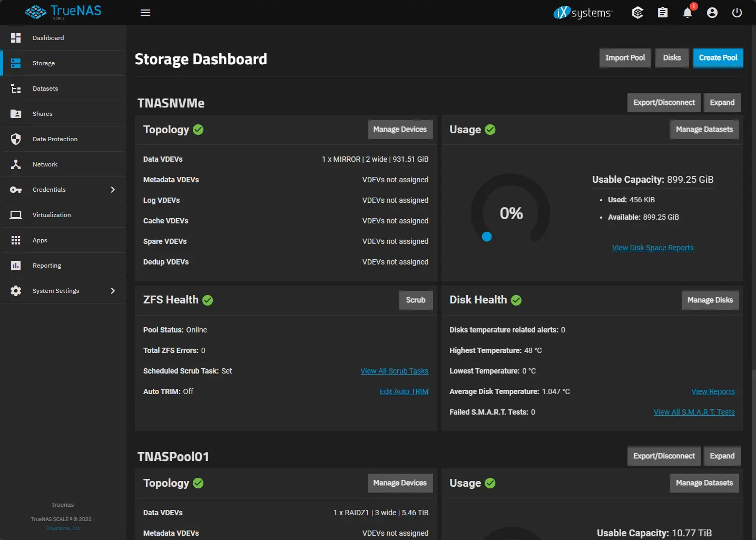Viewport: 756px width, 540px height.
Task: Click the Data Protection shield icon
Action: point(16,139)
